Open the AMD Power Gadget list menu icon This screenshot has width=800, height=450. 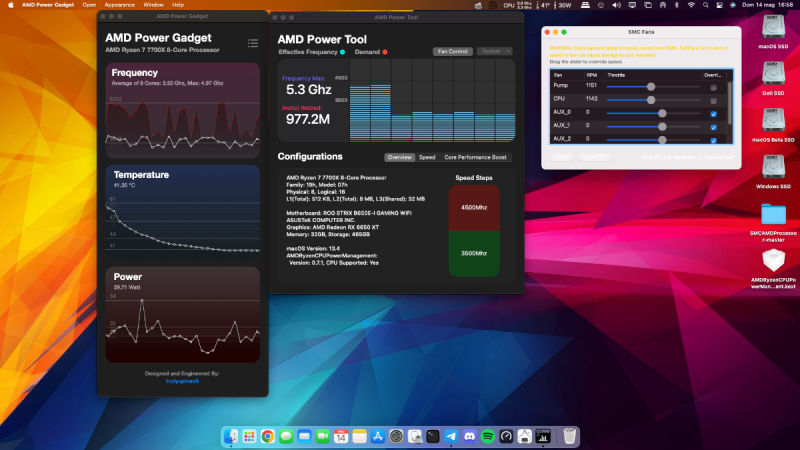[x=253, y=43]
